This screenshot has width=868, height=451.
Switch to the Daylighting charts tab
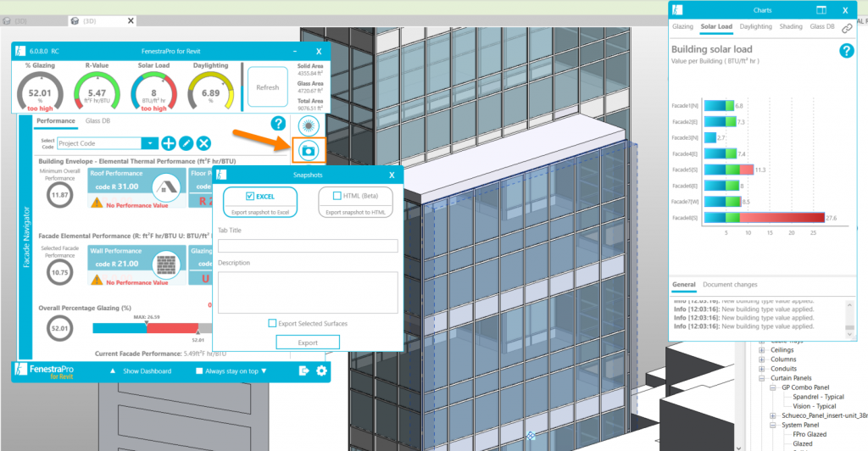(x=755, y=26)
